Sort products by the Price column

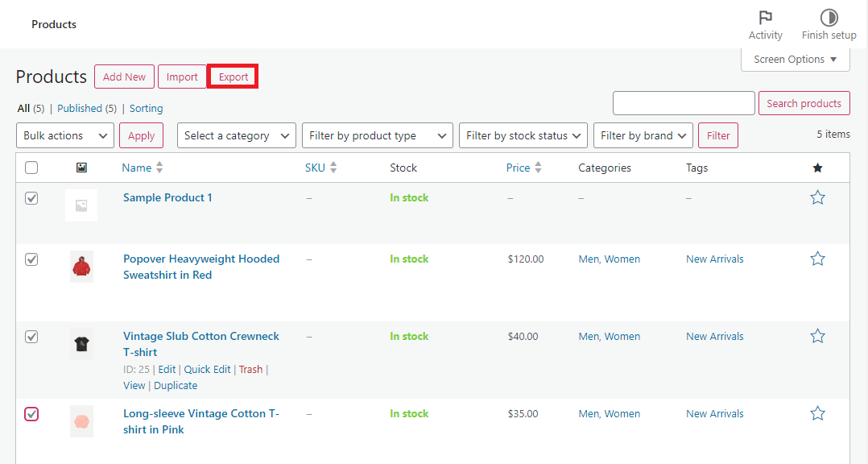click(x=519, y=168)
